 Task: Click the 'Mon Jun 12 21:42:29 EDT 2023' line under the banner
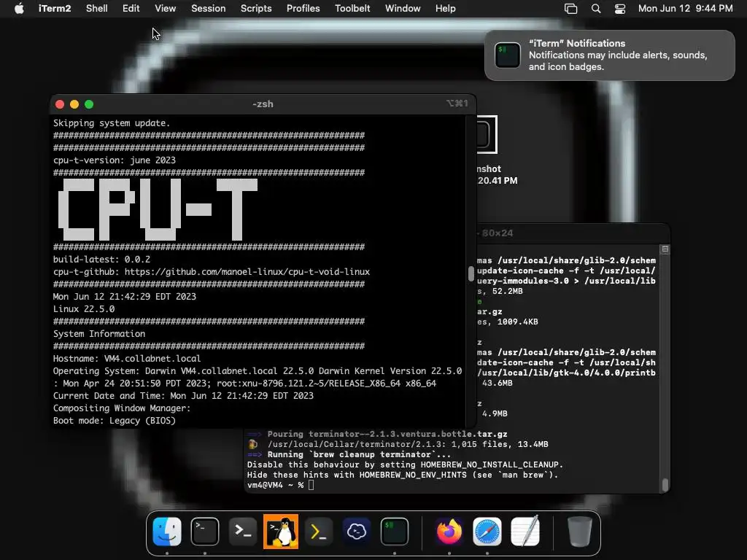coord(124,297)
